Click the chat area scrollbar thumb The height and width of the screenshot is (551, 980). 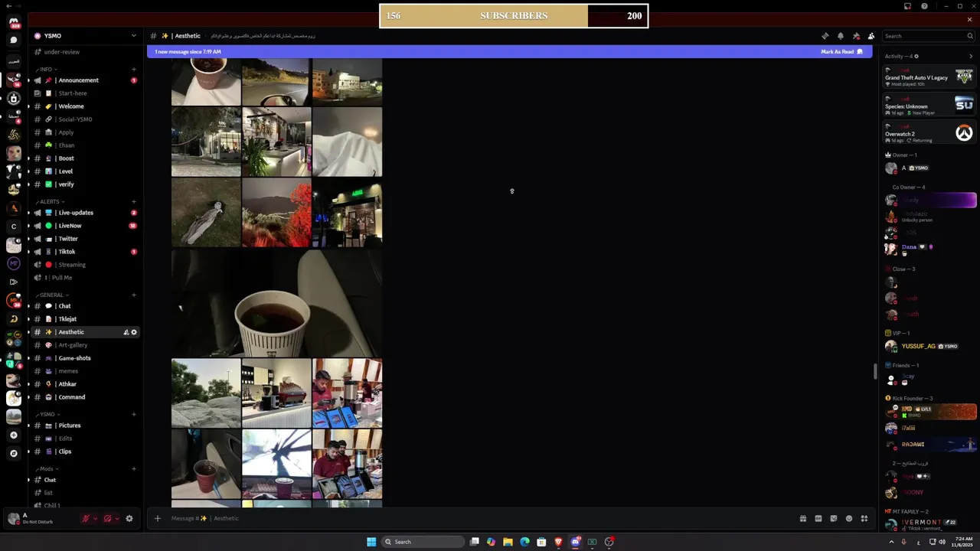point(876,371)
